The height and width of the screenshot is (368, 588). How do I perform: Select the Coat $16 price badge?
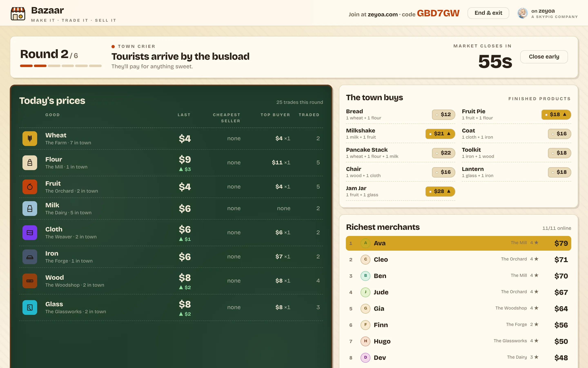559,134
